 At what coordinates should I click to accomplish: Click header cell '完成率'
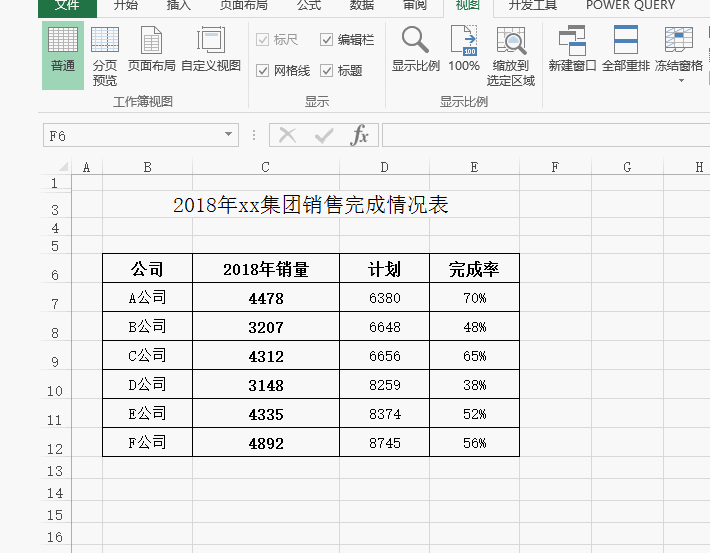point(474,268)
